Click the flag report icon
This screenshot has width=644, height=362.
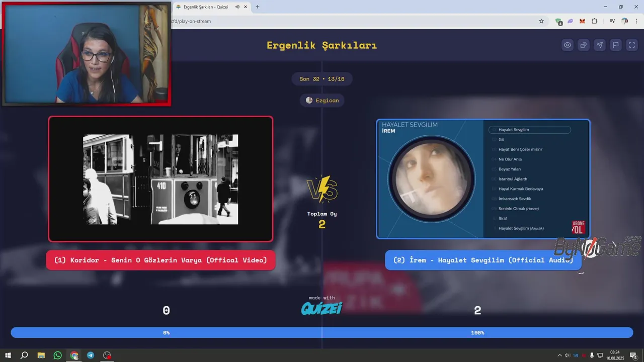click(x=616, y=45)
